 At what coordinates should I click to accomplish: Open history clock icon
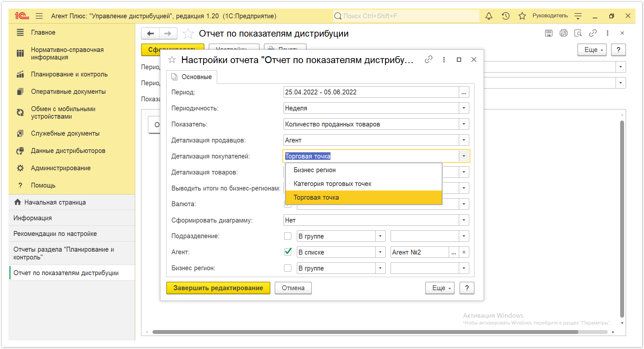(x=506, y=16)
